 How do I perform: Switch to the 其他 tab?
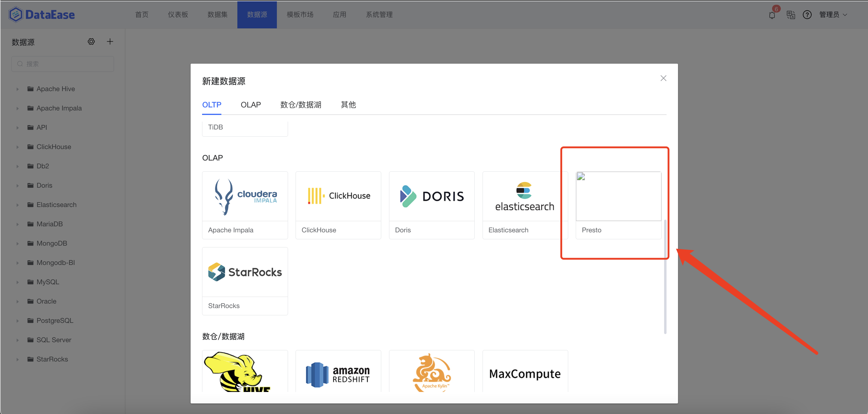[348, 105]
